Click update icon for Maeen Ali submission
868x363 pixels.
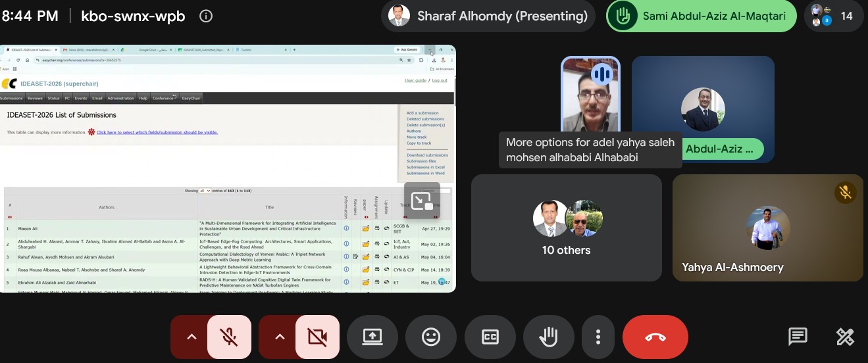[x=386, y=228]
